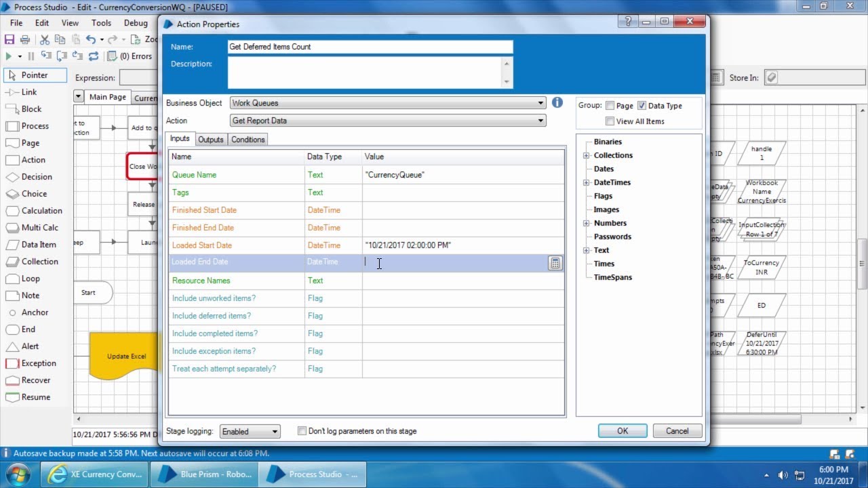
Task: Select the Link stage tool
Action: point(21,92)
